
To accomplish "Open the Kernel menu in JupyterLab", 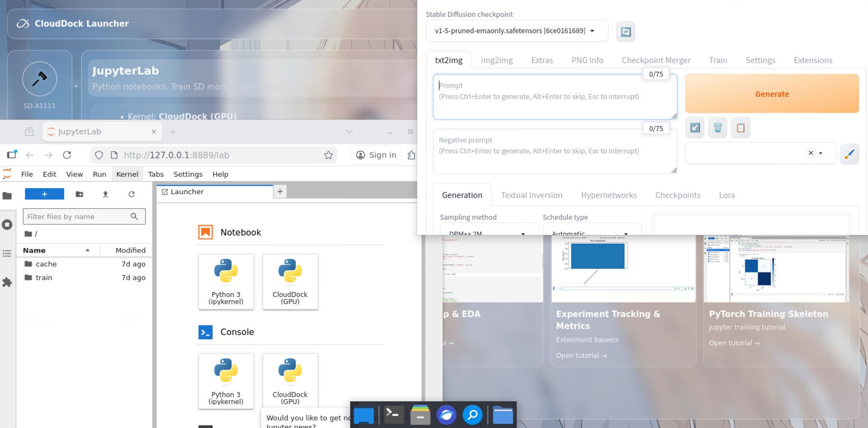I will pos(127,174).
